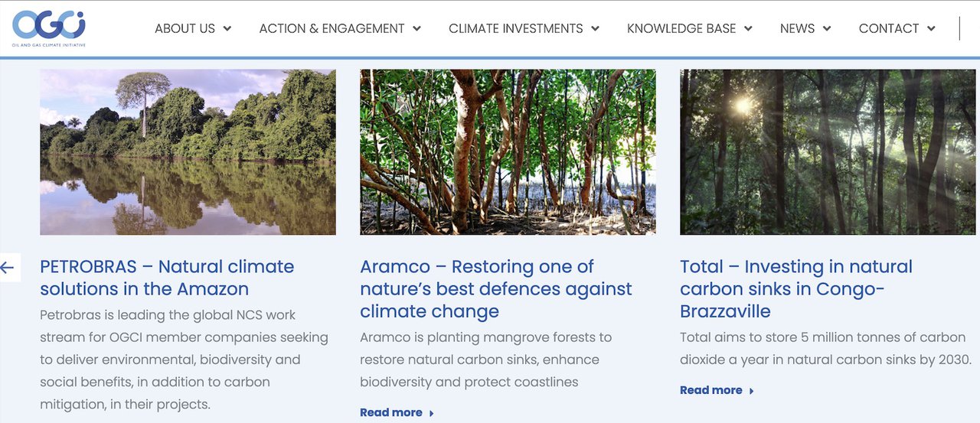Open Petrobras Natural climate solutions article title
The width and height of the screenshot is (980, 423).
167,278
